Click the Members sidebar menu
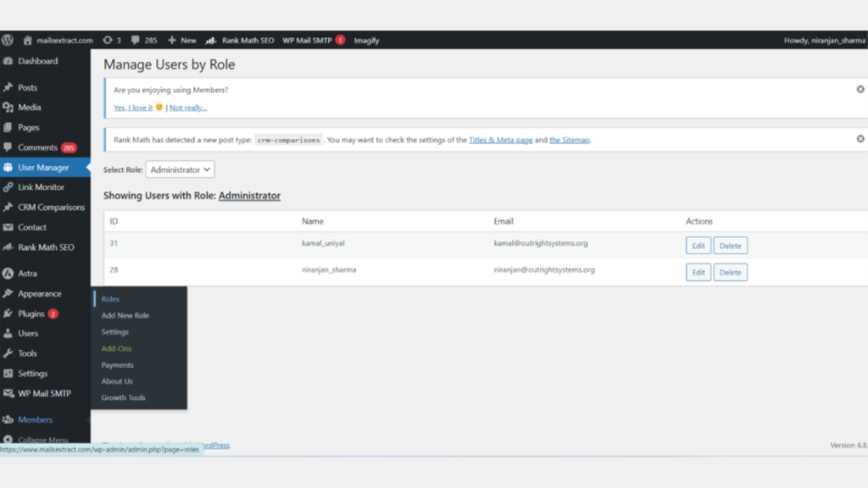The image size is (868, 488). click(35, 419)
